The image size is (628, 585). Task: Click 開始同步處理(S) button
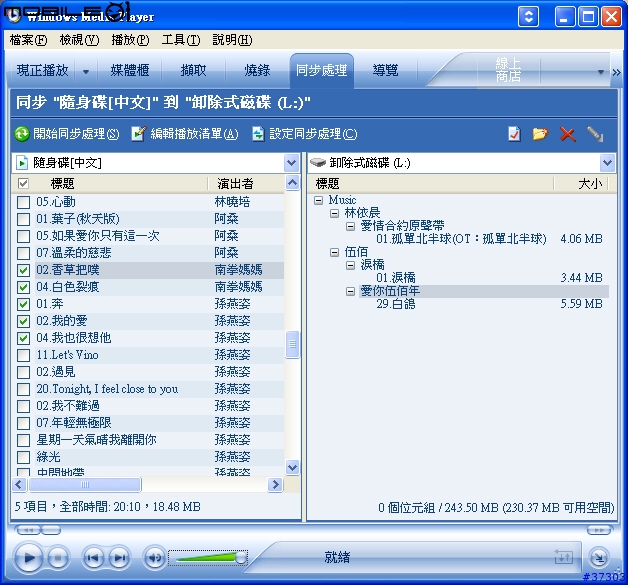pos(67,134)
